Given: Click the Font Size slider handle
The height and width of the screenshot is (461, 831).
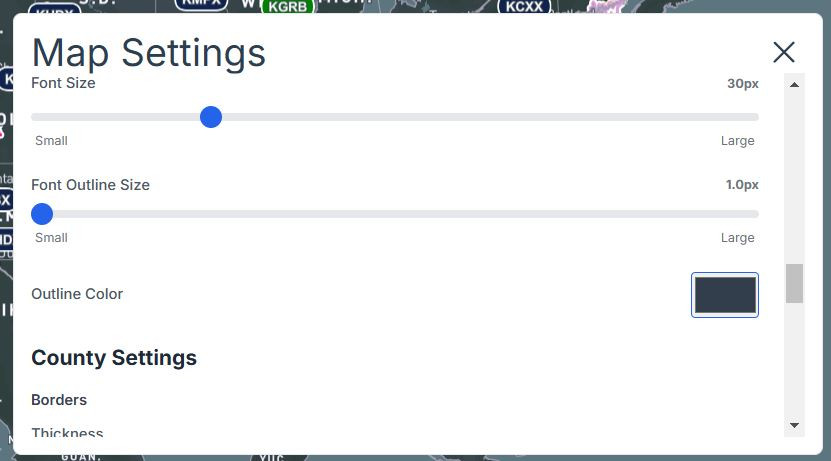Looking at the screenshot, I should [211, 117].
